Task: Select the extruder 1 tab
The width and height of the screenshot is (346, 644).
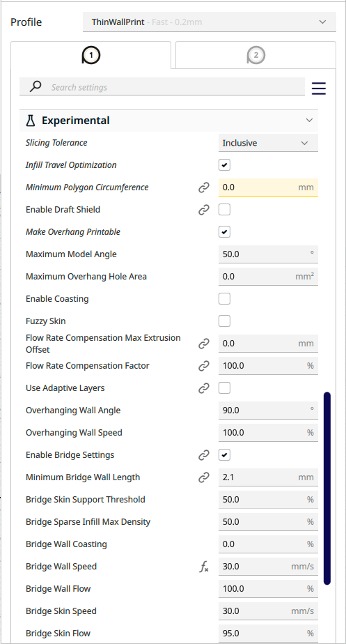Action: coord(91,55)
